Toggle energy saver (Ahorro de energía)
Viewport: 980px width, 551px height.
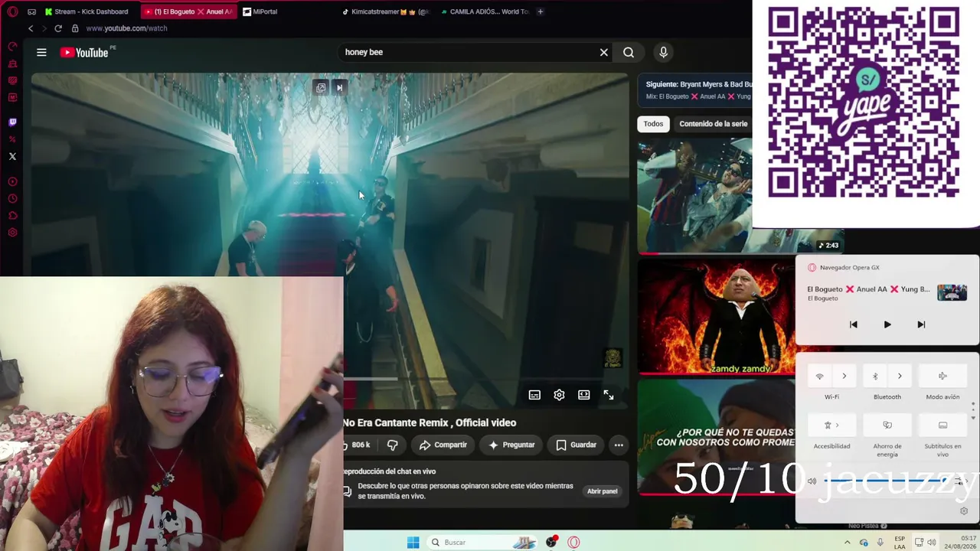[887, 425]
